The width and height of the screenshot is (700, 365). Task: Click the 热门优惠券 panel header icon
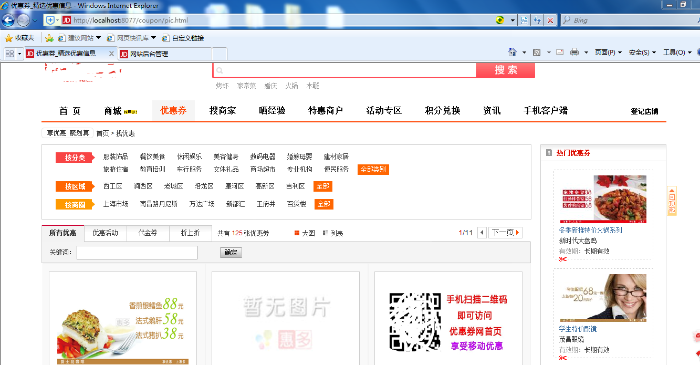(549, 153)
